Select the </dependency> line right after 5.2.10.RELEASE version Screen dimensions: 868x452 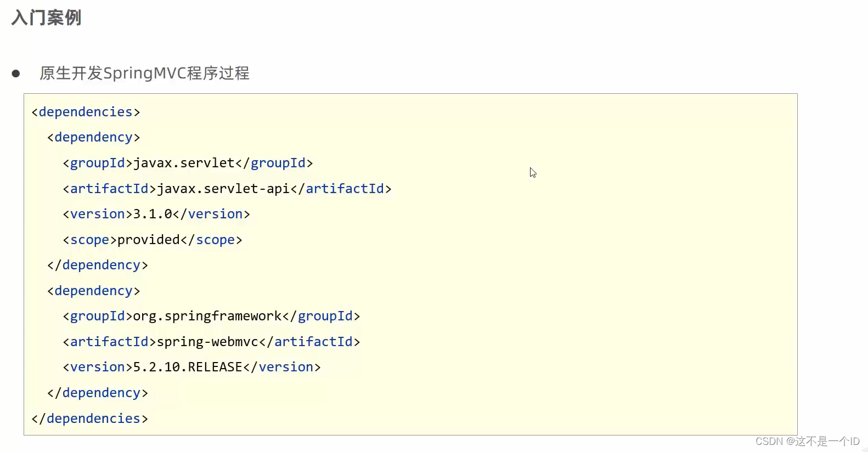[98, 393]
